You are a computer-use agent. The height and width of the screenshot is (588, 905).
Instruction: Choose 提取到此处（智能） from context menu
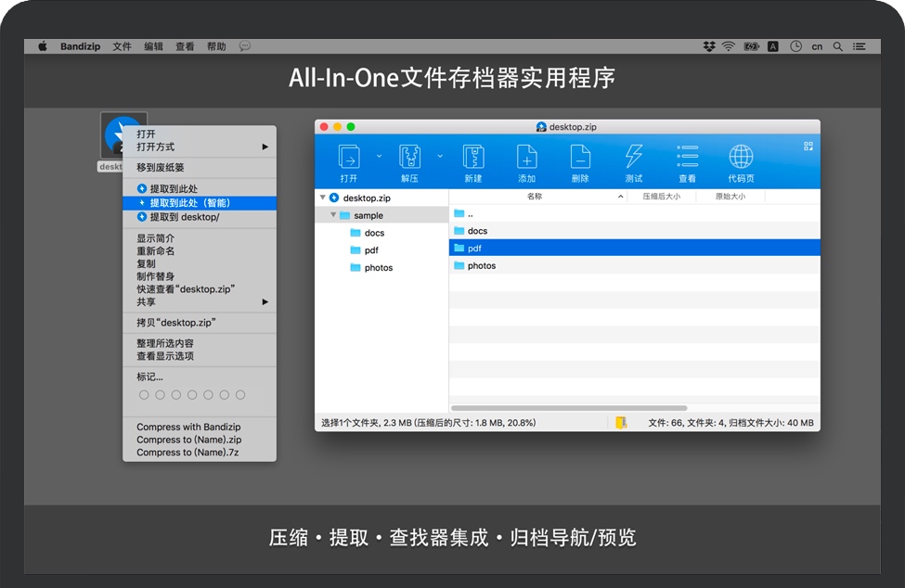point(189,203)
